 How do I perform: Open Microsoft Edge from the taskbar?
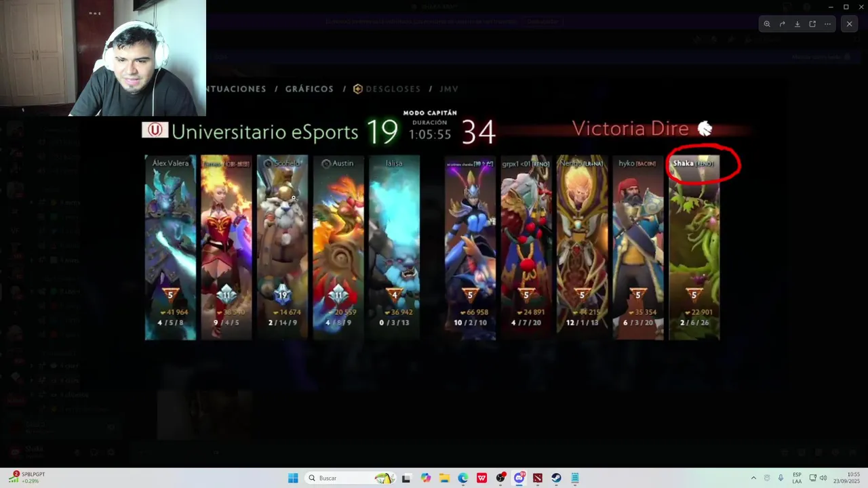462,478
